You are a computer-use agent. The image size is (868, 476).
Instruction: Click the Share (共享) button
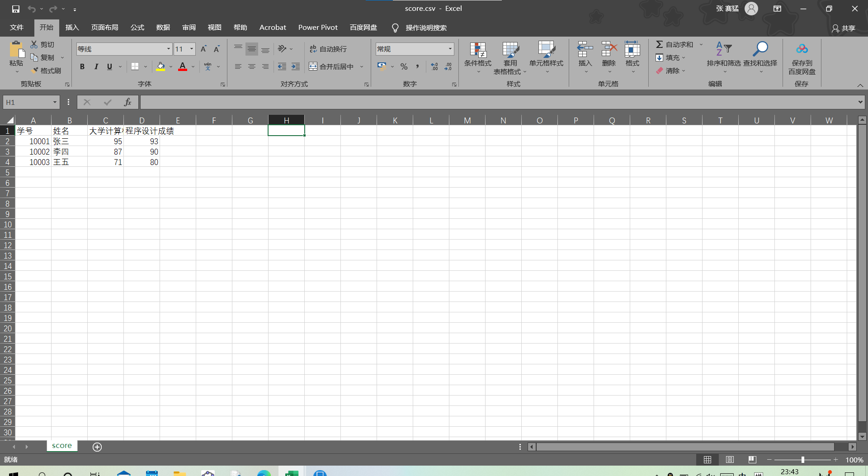point(844,28)
